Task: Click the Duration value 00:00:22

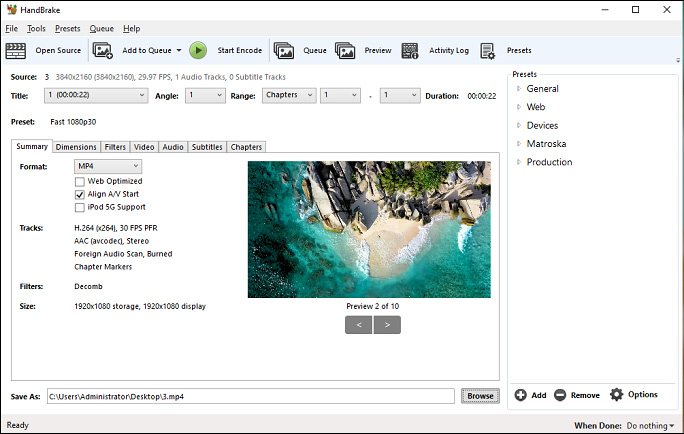Action: click(482, 96)
